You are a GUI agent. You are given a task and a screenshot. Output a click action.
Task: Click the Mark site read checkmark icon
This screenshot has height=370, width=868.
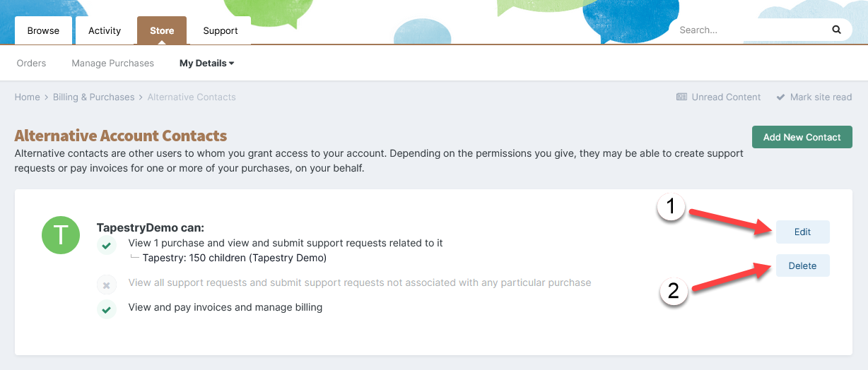point(780,97)
